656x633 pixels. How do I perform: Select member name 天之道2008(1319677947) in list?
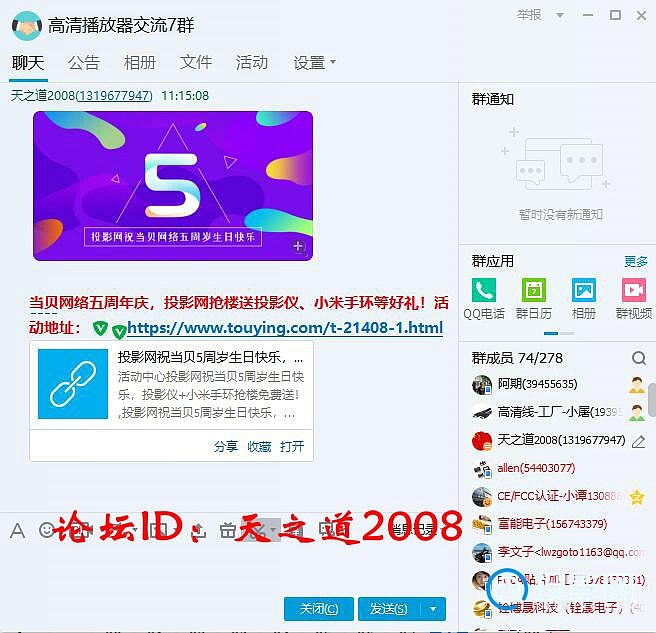tap(561, 440)
